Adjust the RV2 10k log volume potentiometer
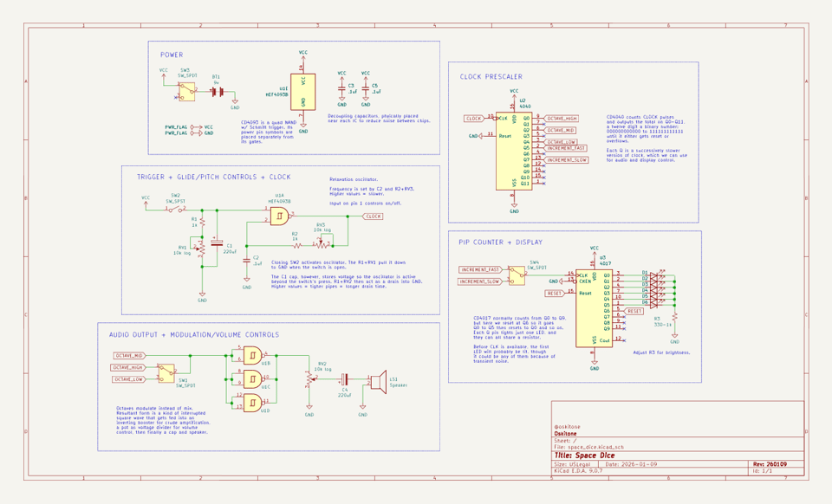 [x=310, y=378]
